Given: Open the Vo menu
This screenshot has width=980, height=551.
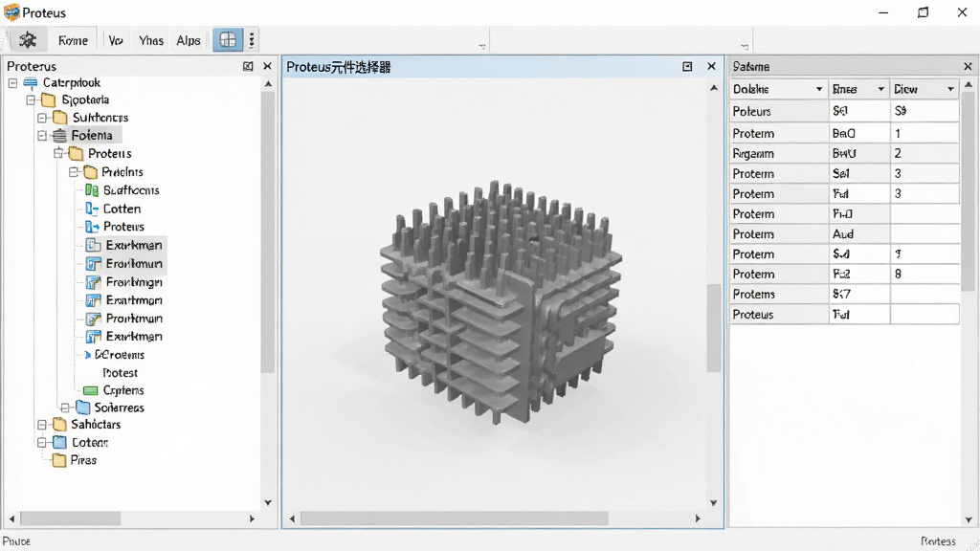Looking at the screenshot, I should (x=116, y=40).
